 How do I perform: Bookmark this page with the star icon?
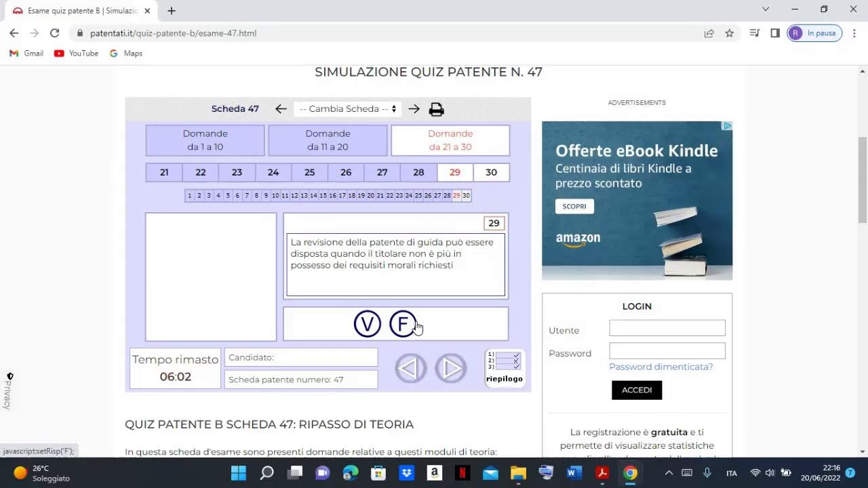[x=730, y=33]
